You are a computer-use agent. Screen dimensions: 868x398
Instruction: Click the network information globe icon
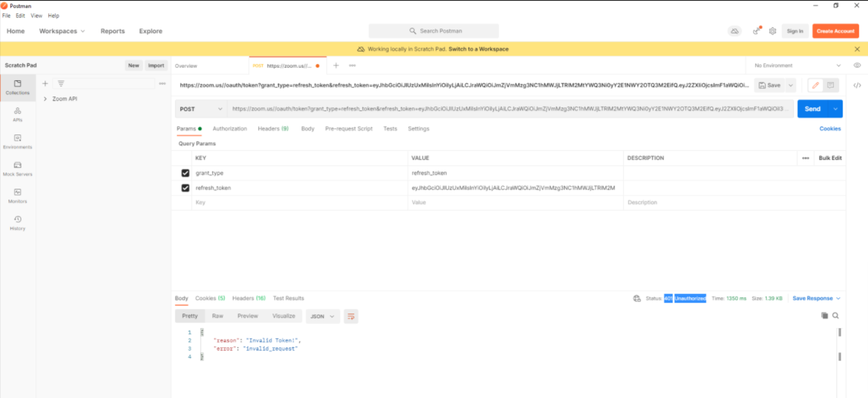[636, 298]
